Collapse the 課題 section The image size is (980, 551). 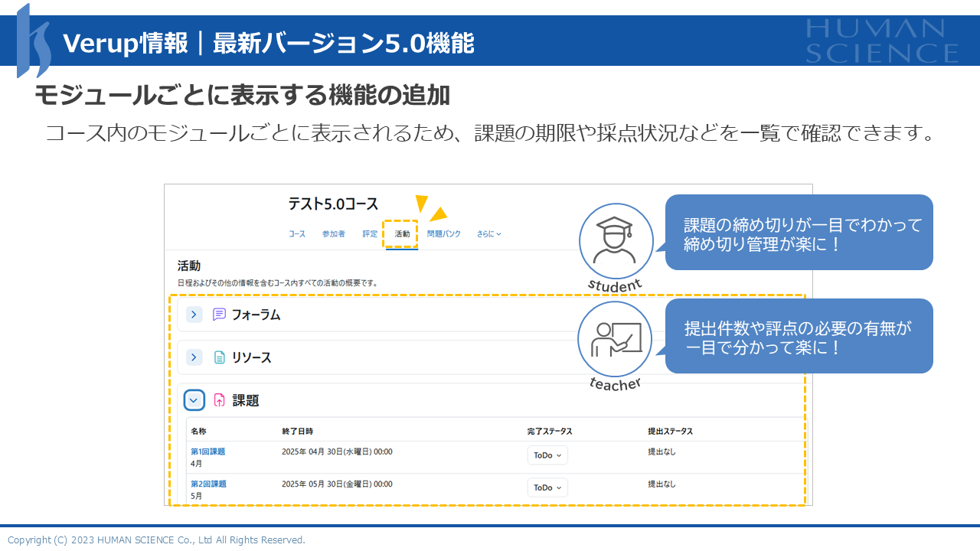(194, 400)
